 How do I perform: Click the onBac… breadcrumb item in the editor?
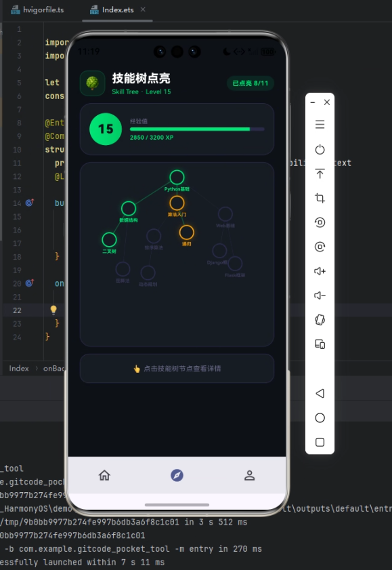(53, 368)
